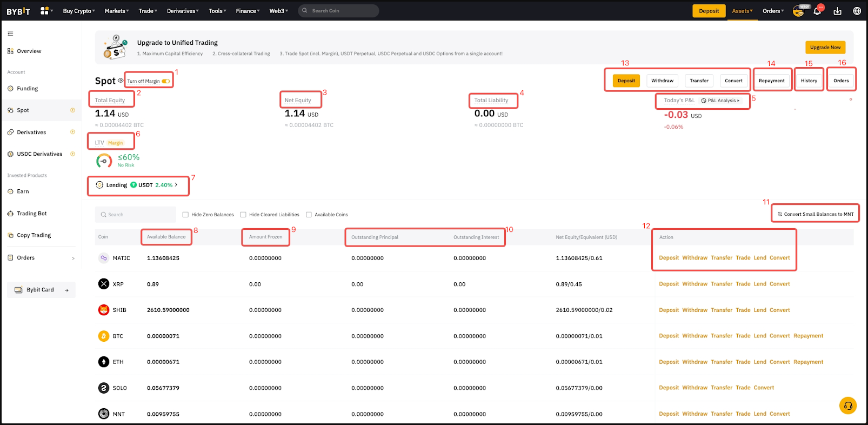Enable the Hide Cleared Liabilities checkbox

point(243,215)
